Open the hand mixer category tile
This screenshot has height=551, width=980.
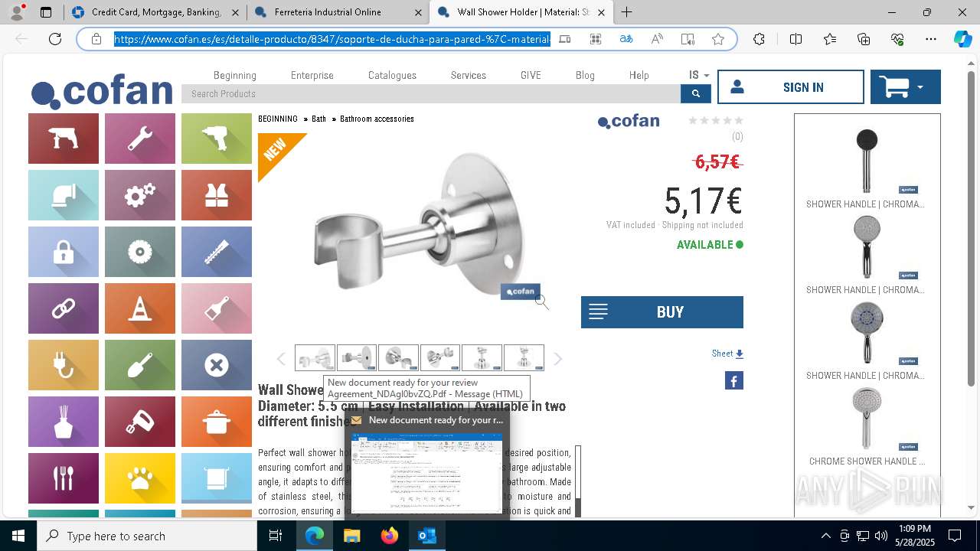pos(140,422)
